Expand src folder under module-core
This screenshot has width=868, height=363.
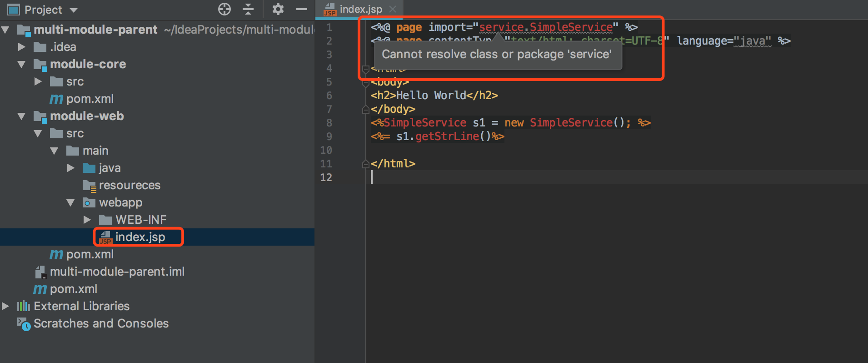coord(38,82)
